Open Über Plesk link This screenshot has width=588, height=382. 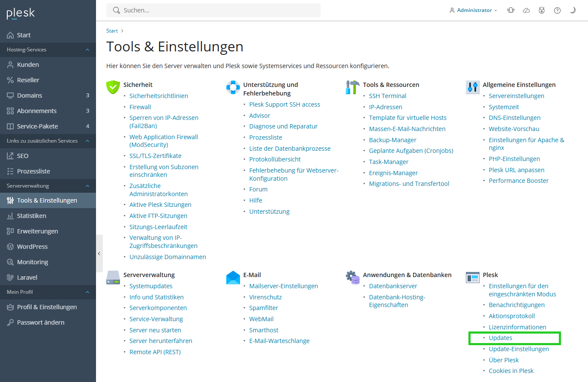pos(504,360)
